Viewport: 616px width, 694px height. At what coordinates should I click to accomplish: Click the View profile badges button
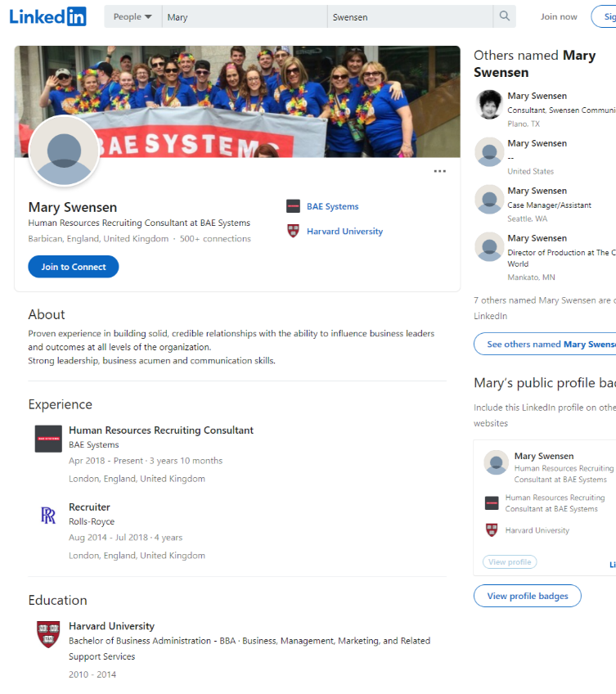[x=528, y=596]
